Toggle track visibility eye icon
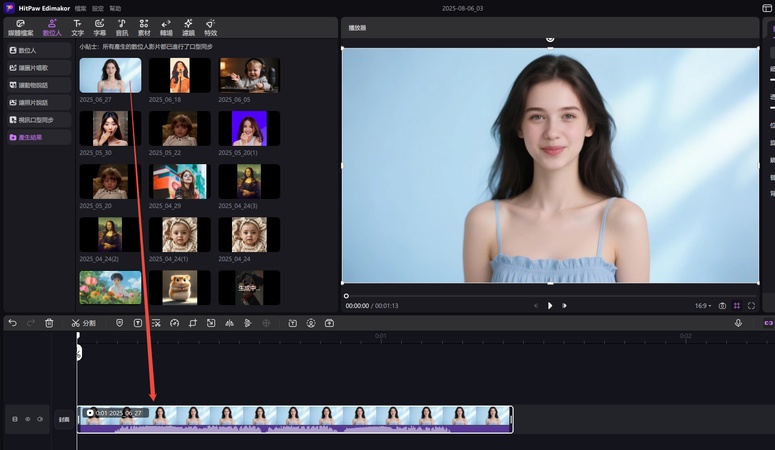The height and width of the screenshot is (450, 775). (x=27, y=419)
